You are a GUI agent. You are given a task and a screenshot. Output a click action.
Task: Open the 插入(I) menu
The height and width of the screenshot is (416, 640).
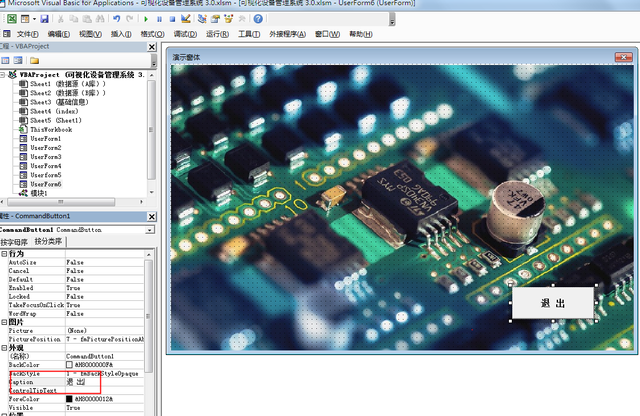coord(121,34)
